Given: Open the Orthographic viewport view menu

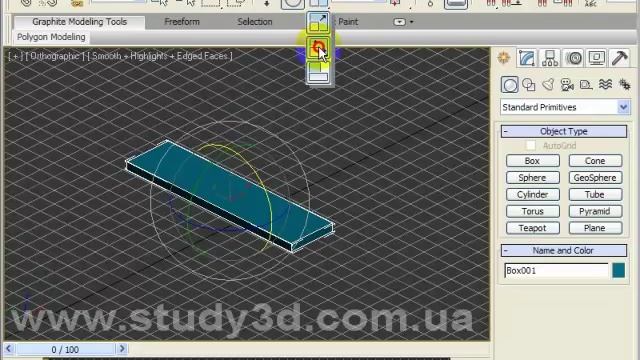Looking at the screenshot, I should tap(55, 56).
